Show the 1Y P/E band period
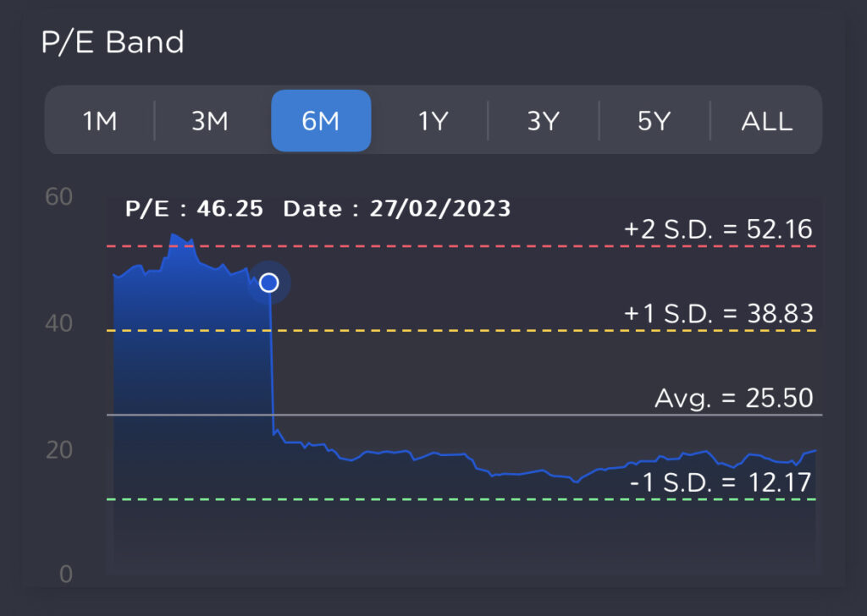Viewport: 867px width, 616px height. click(432, 121)
